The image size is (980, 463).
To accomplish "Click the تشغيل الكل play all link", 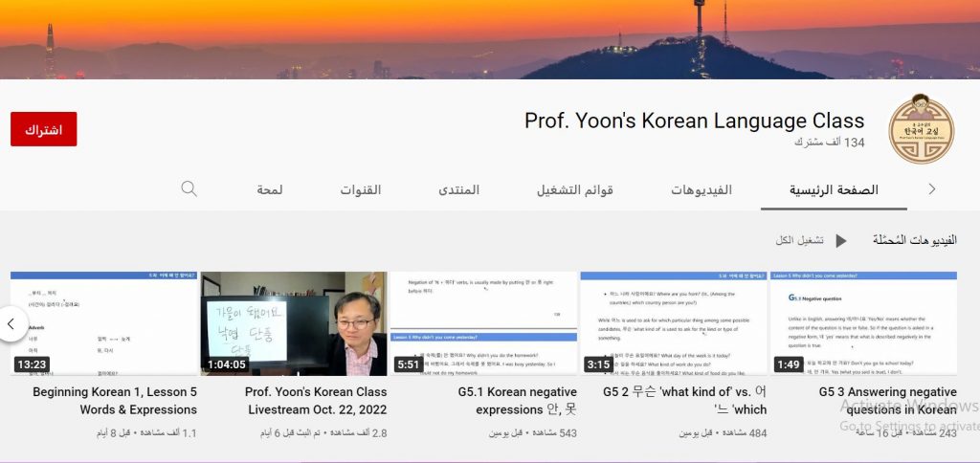I will (797, 241).
